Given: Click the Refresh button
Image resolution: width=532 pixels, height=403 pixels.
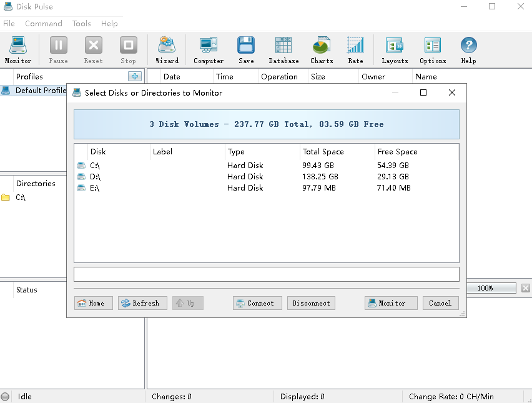Looking at the screenshot, I should click(142, 303).
